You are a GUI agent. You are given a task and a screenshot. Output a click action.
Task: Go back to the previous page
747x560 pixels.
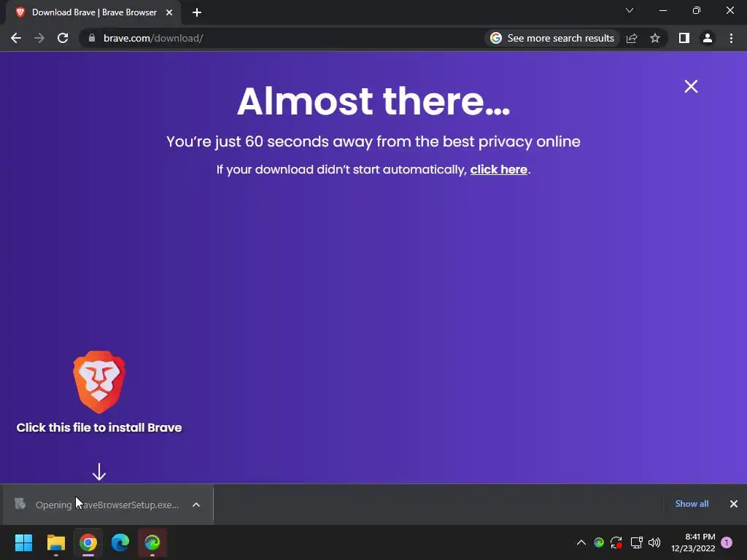16,38
